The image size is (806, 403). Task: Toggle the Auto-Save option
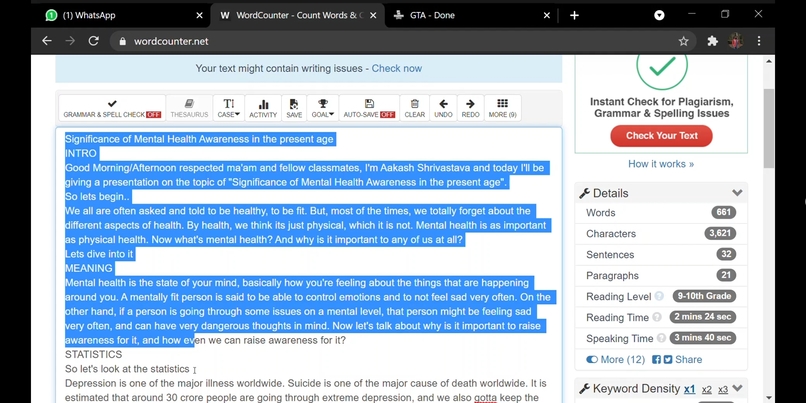click(x=369, y=108)
